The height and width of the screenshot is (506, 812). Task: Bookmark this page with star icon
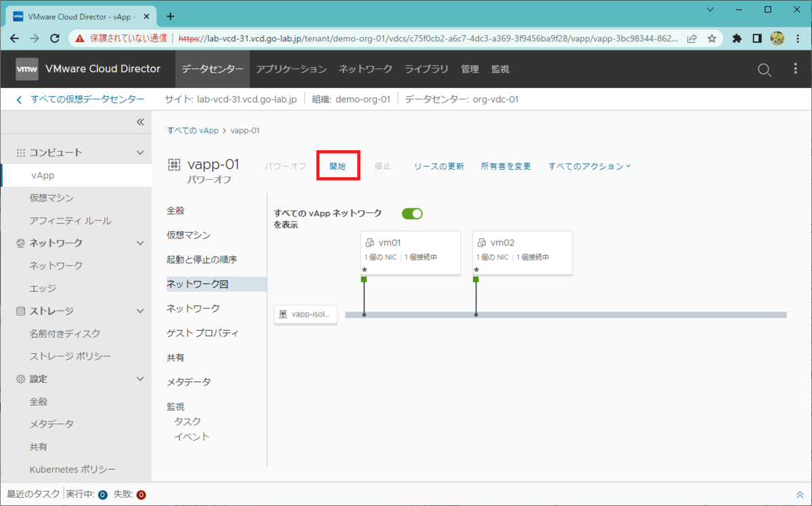click(x=712, y=39)
